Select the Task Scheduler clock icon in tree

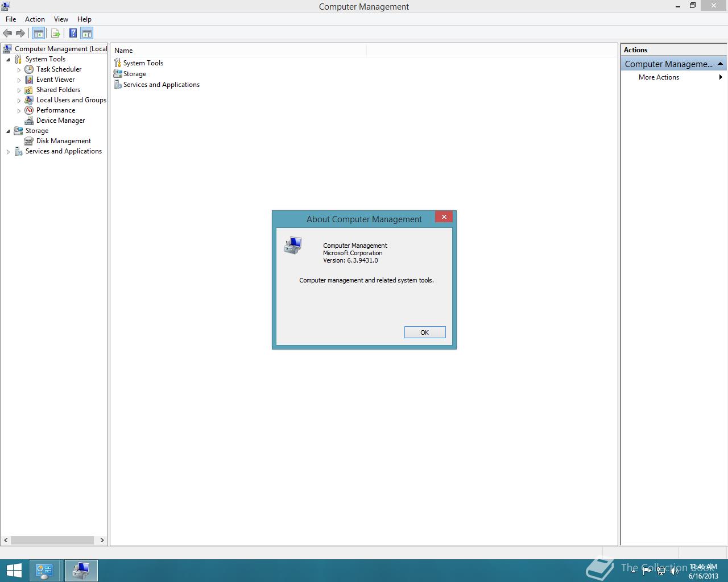pyautogui.click(x=29, y=69)
